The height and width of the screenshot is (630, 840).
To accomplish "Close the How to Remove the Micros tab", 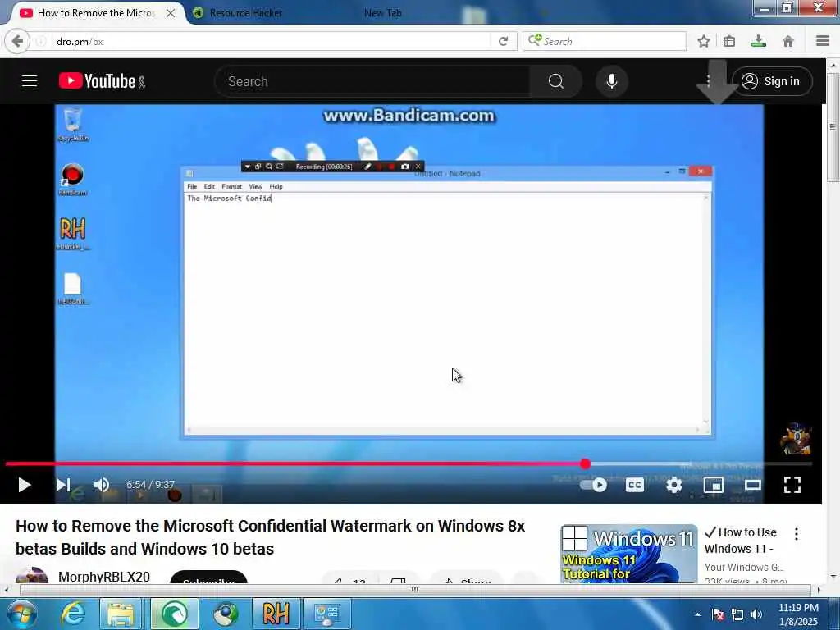I will click(x=171, y=13).
